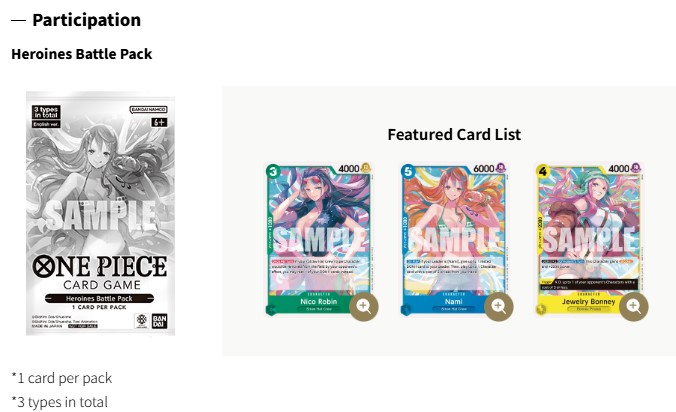
Task: Click the Jewelry Bonney name banner
Action: (585, 299)
